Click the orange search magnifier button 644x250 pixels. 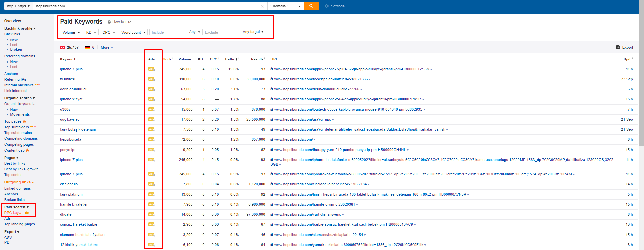click(311, 6)
